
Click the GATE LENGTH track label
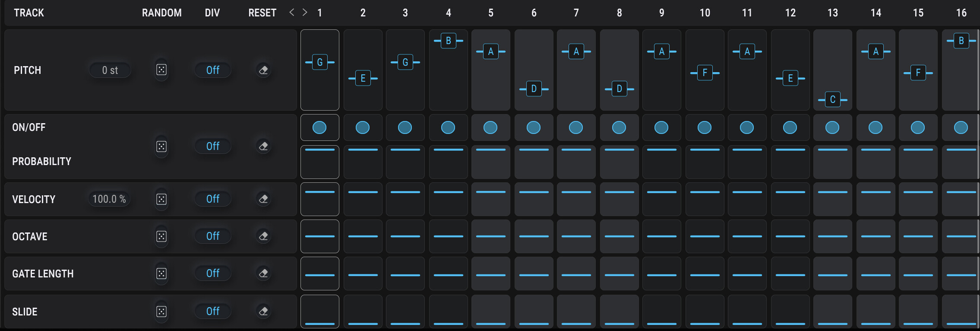[43, 274]
